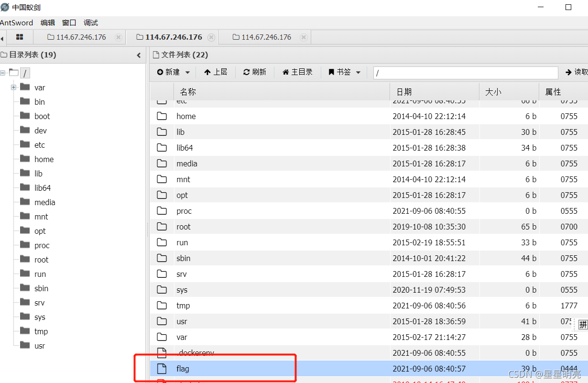
Task: Switch to the third 114.67.246.176 tab
Action: coord(261,37)
